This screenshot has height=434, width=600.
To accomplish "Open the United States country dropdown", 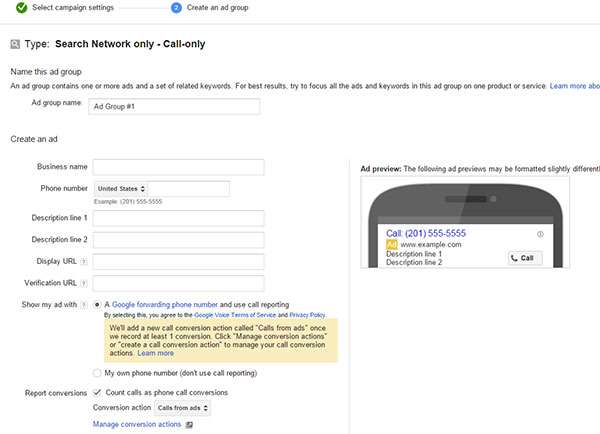I will [x=121, y=189].
